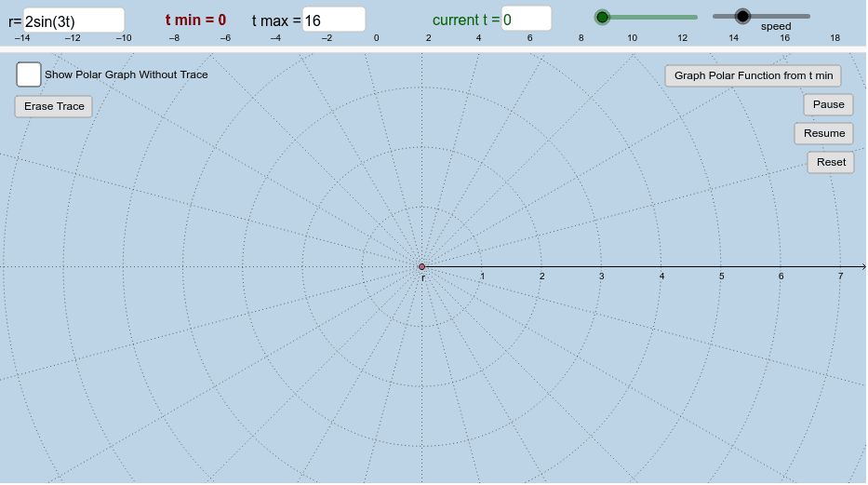Enable Show Polar Graph Without Trace checkbox

click(x=29, y=74)
